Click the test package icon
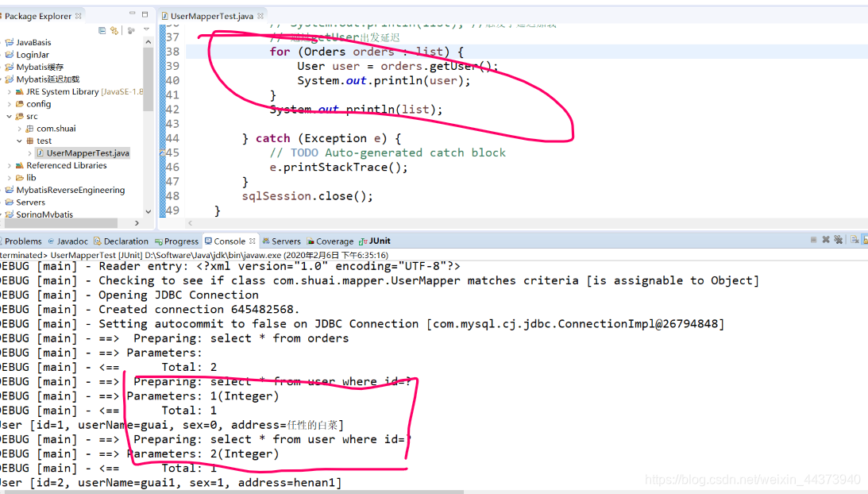 [x=30, y=141]
